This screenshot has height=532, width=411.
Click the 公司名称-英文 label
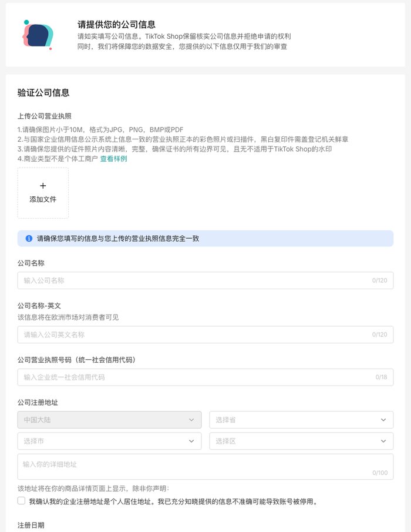tap(39, 305)
